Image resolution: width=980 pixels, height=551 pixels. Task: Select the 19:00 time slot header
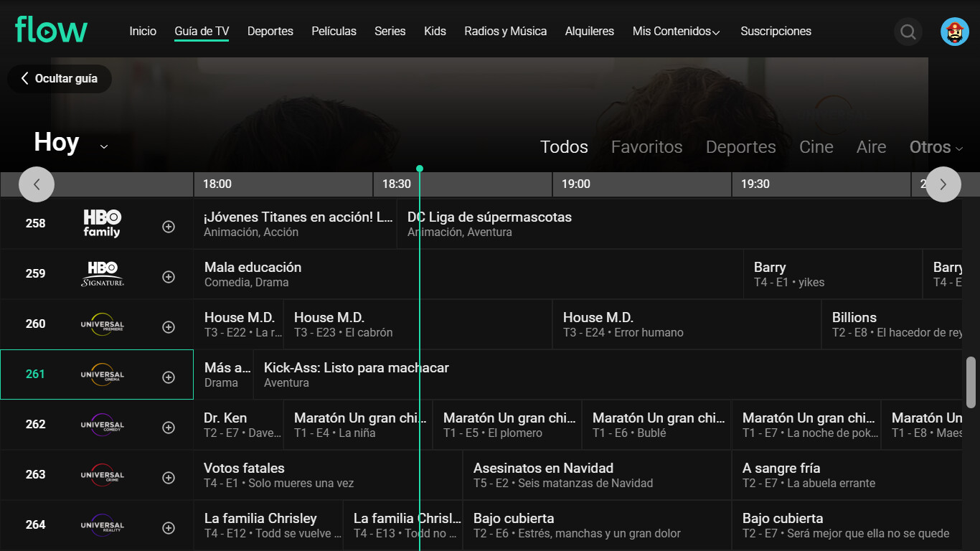(x=642, y=184)
